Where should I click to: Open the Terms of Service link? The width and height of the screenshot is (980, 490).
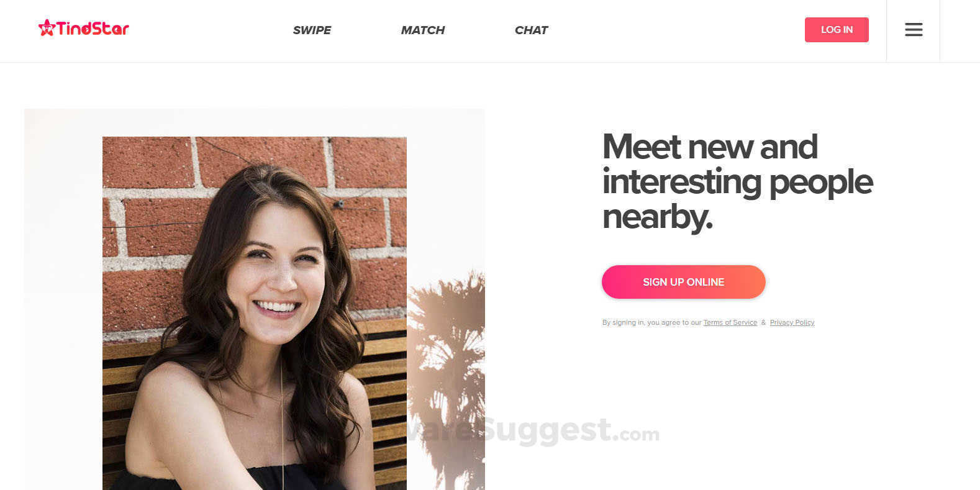click(x=730, y=322)
